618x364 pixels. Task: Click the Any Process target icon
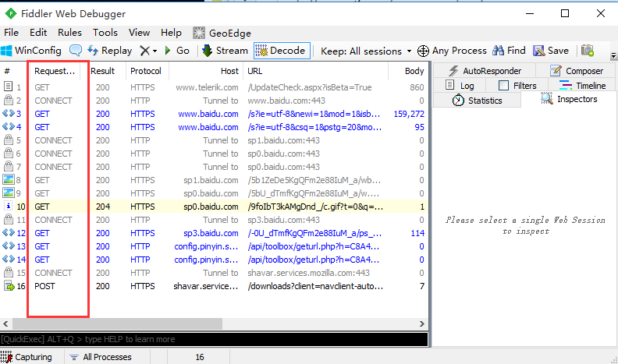click(423, 51)
